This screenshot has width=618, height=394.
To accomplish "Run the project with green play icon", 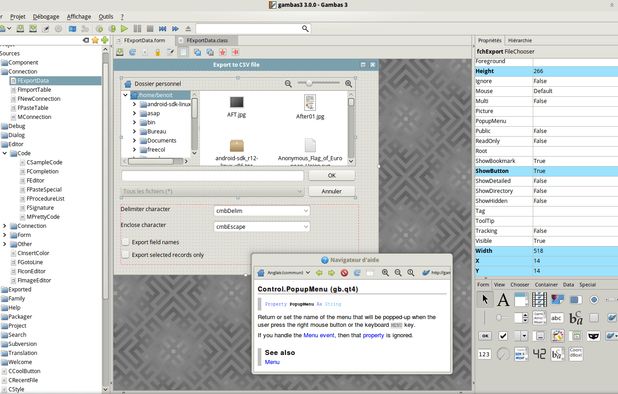I will (124, 28).
